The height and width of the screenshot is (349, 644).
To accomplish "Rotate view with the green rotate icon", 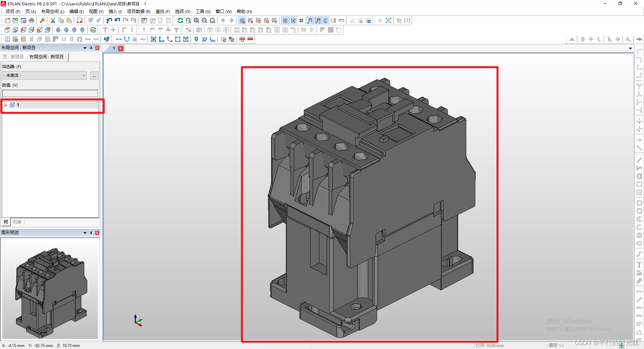I will point(180,20).
